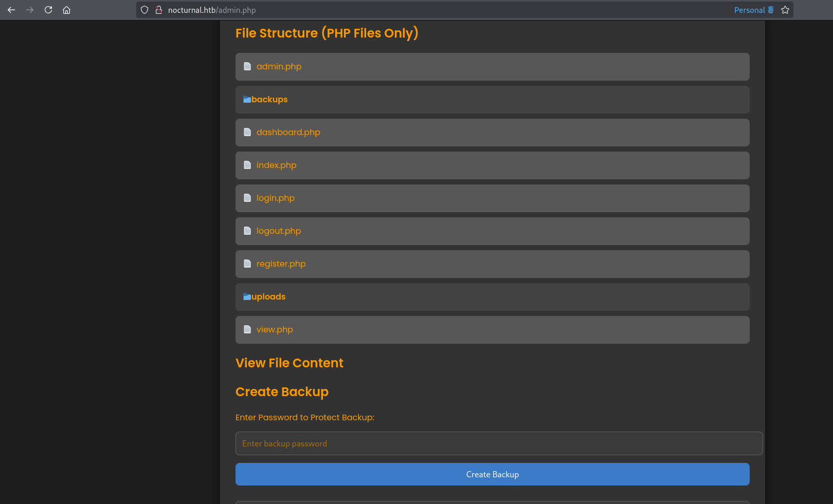This screenshot has height=504, width=833.
Task: Expand the backups folder entry
Action: pos(269,100)
